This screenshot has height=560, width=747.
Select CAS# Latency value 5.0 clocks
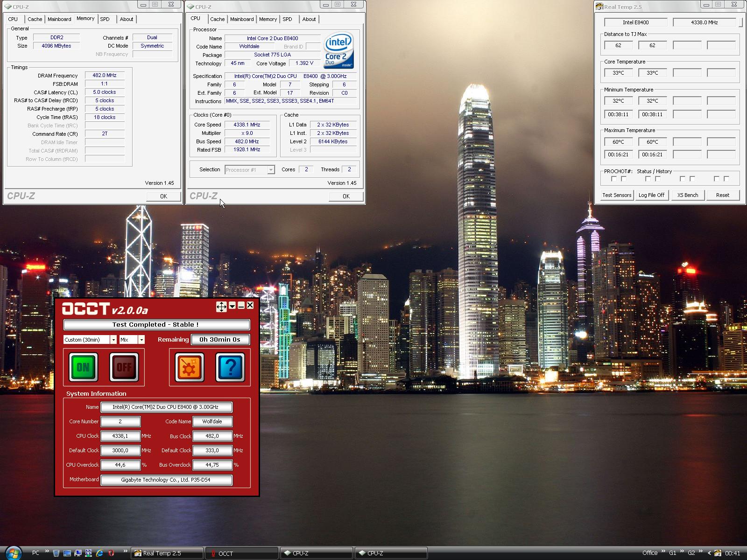click(x=105, y=92)
